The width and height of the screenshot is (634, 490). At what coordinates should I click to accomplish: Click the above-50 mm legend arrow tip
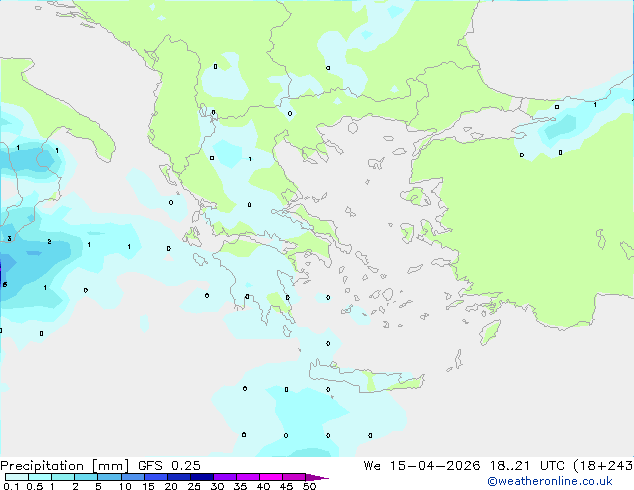pyautogui.click(x=317, y=477)
